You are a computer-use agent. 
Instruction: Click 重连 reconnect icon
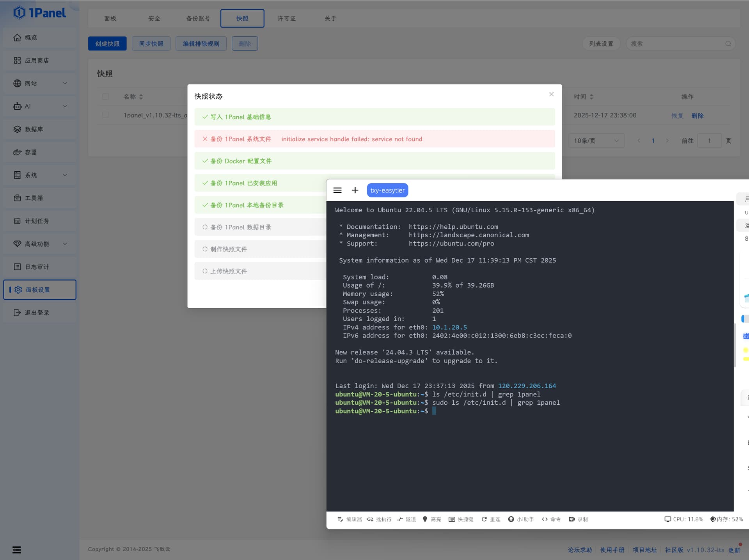484,519
